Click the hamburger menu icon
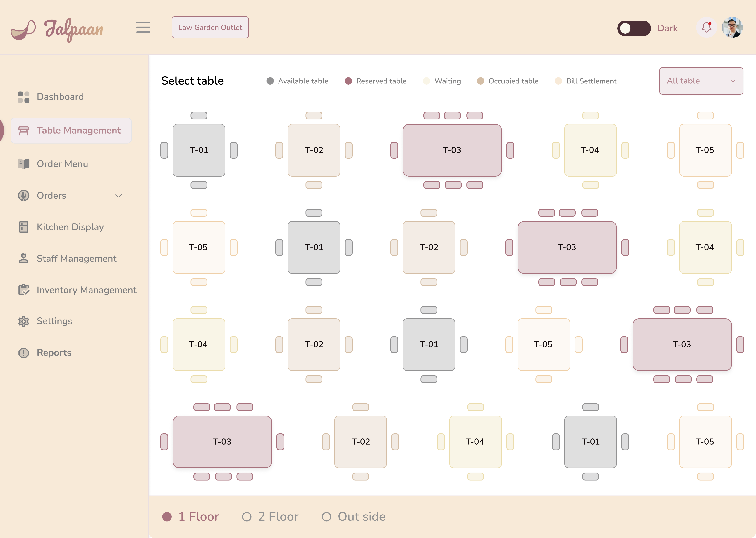 143,28
